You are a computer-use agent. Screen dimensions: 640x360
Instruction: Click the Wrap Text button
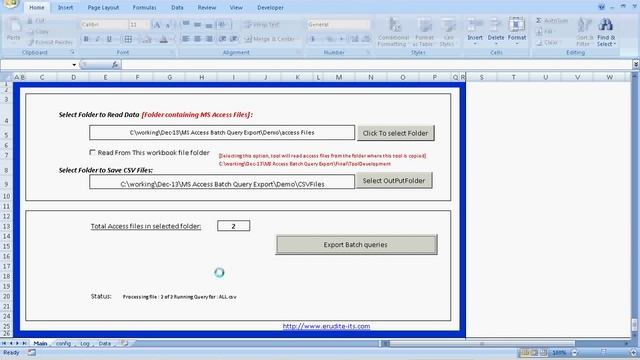click(262, 25)
